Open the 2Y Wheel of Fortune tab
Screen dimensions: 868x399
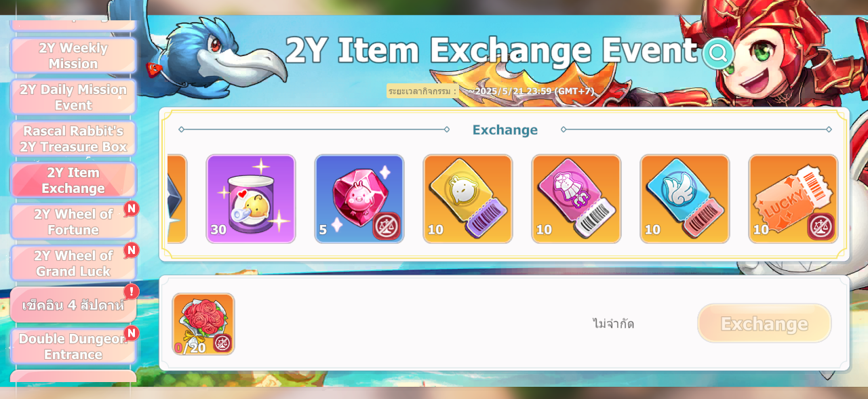tap(73, 222)
